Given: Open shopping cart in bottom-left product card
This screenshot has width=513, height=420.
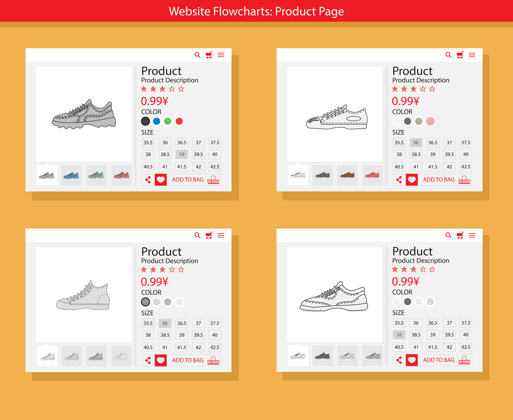Looking at the screenshot, I should (x=209, y=235).
